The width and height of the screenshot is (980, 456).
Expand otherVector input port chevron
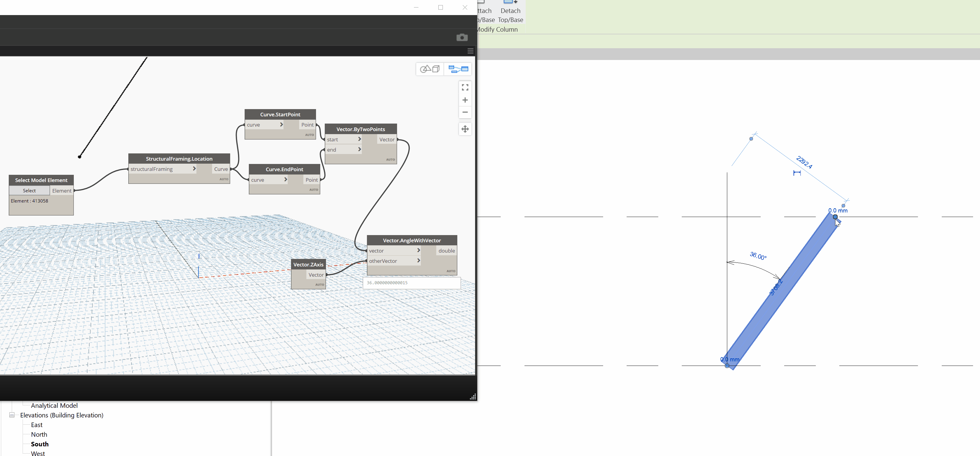(x=418, y=261)
